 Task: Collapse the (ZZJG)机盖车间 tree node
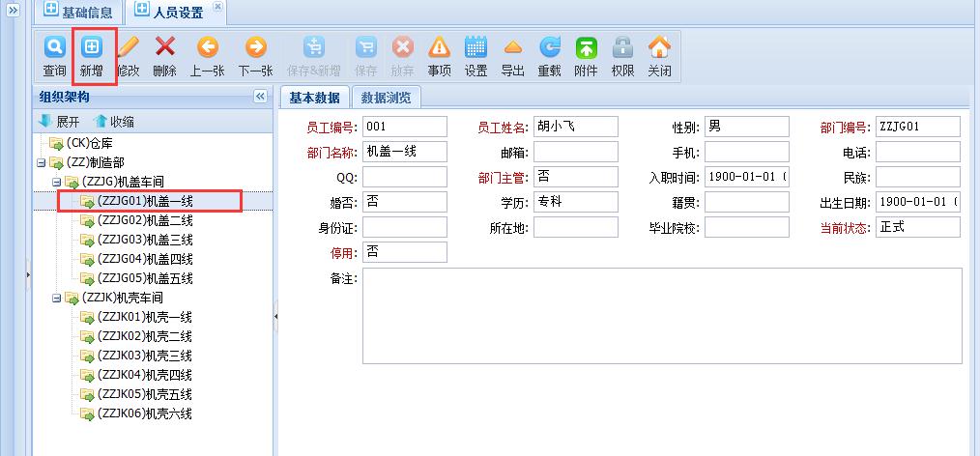pos(56,182)
